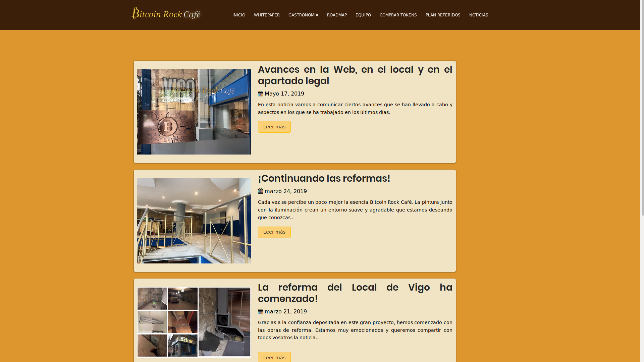Click the Bitcoin Rock Café logo
Screen dimensions: 644x362
(167, 14)
